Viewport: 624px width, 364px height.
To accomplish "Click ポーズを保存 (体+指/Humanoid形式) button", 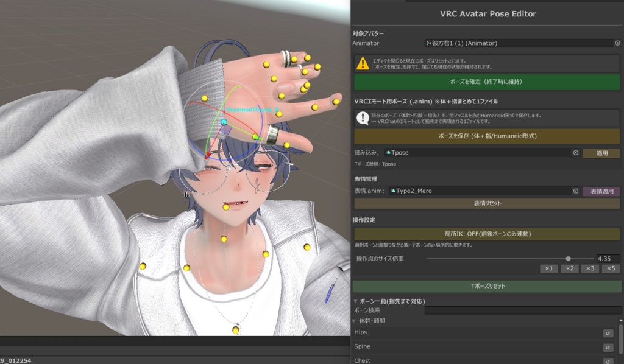I will point(487,136).
